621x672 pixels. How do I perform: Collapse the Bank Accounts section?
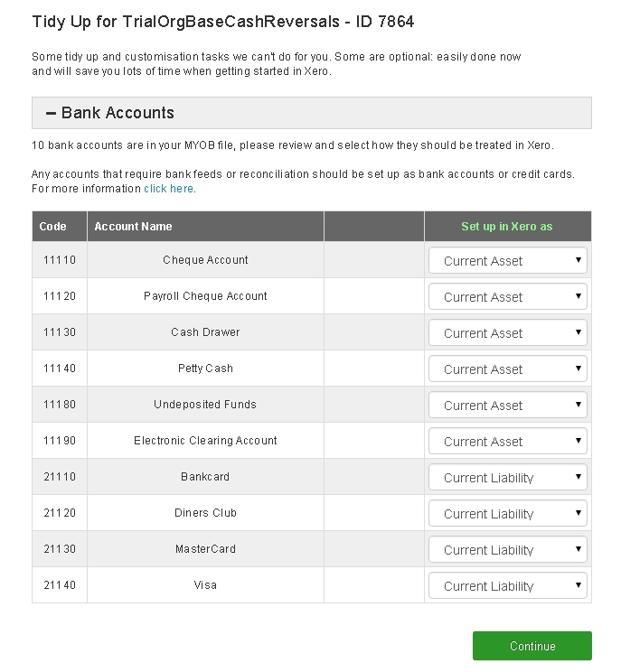pyautogui.click(x=52, y=113)
